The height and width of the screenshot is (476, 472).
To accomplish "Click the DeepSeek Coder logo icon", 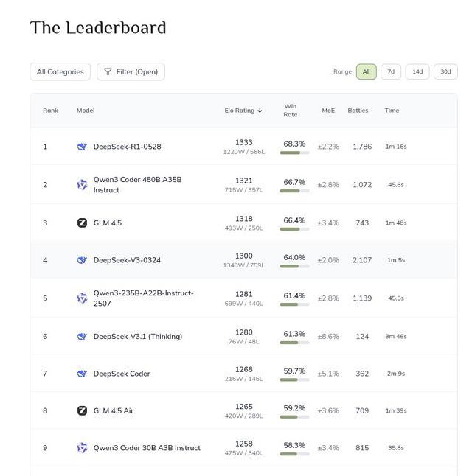I will click(82, 374).
